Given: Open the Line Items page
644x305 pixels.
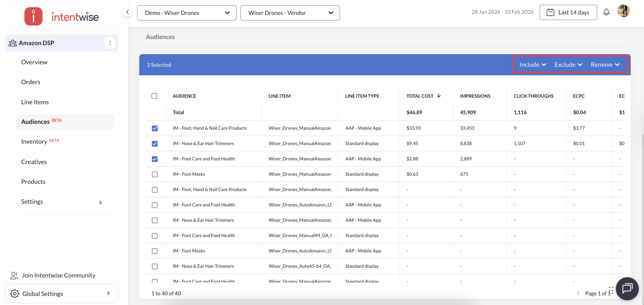Looking at the screenshot, I should coord(35,102).
